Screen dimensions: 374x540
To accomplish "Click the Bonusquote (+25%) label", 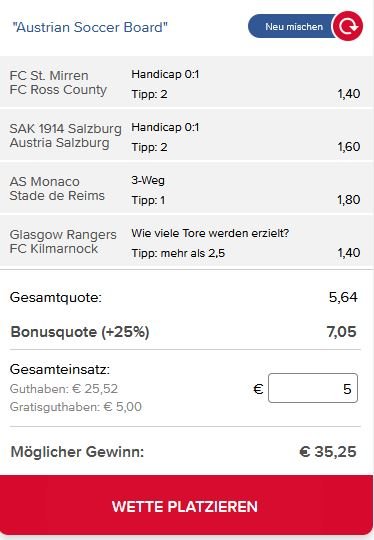I will tap(80, 332).
